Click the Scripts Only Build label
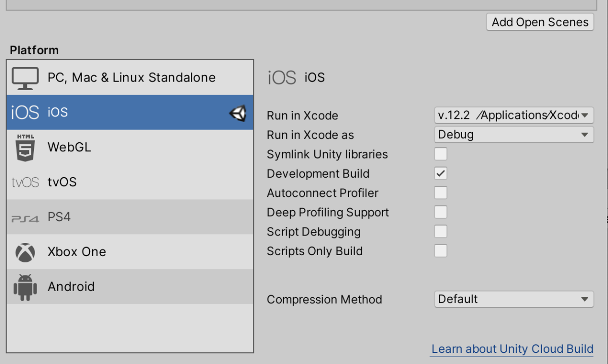The width and height of the screenshot is (608, 364). pyautogui.click(x=315, y=251)
